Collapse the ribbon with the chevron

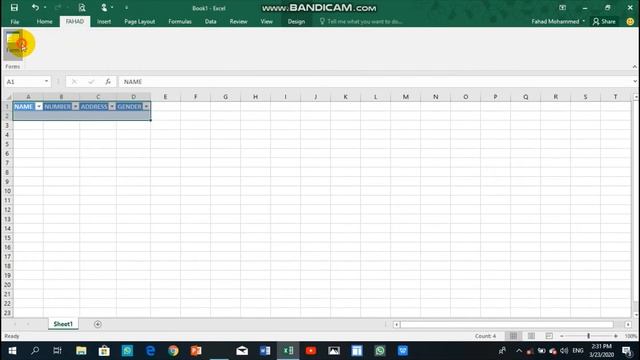pos(635,67)
